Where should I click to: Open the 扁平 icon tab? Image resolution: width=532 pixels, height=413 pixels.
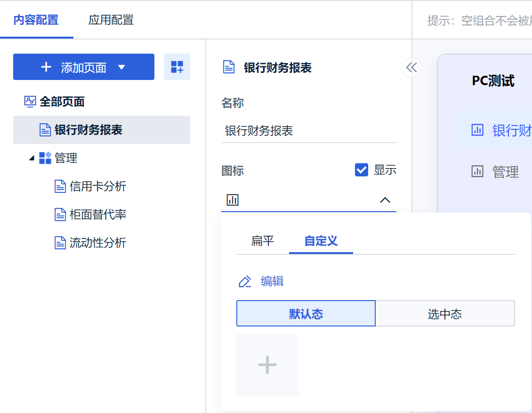tap(263, 241)
